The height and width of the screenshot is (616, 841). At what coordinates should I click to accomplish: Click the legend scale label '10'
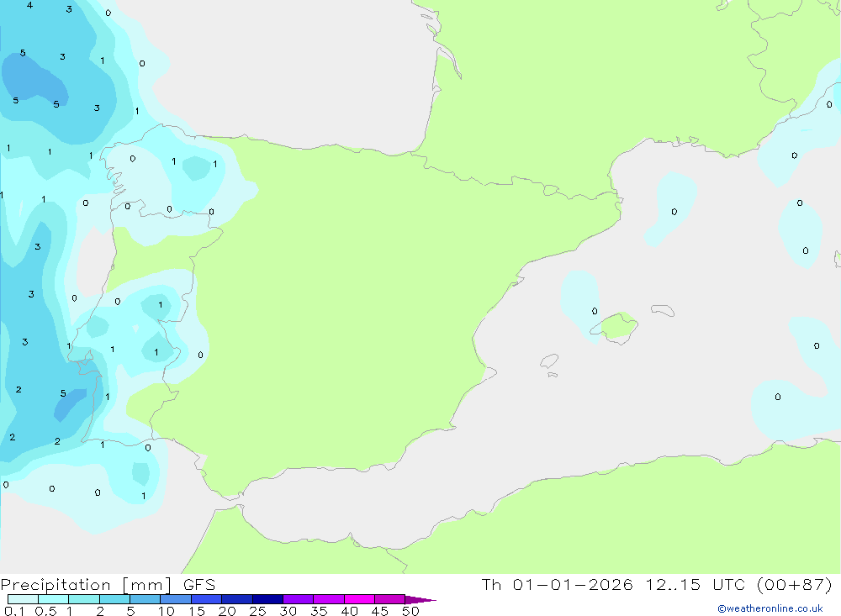pos(167,611)
